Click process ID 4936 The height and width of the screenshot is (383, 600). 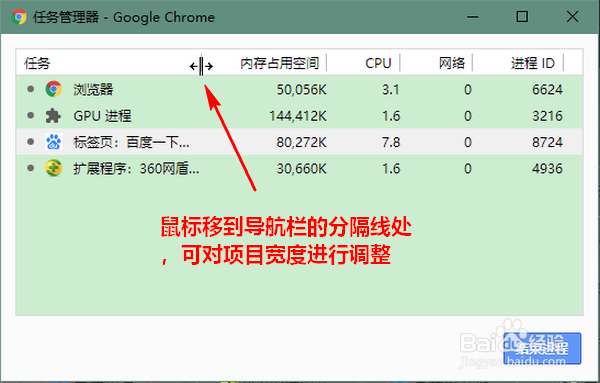pos(547,169)
